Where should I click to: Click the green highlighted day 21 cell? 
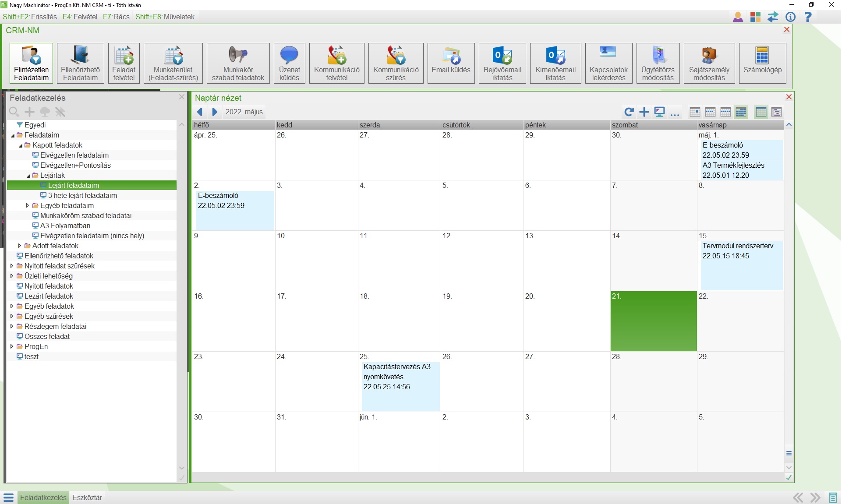tap(653, 322)
